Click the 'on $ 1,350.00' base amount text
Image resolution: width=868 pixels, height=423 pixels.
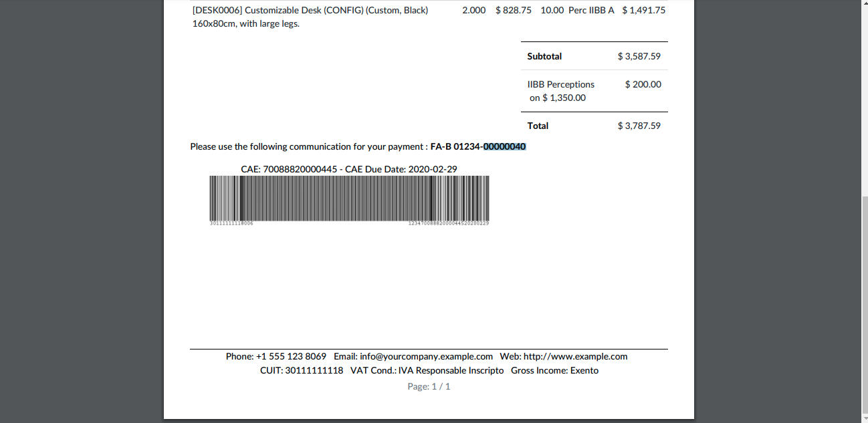tap(558, 98)
